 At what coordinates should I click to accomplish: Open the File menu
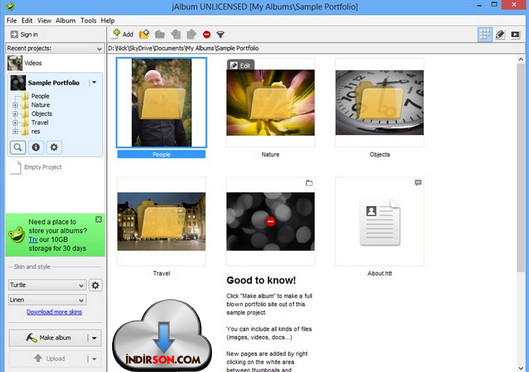tap(11, 21)
